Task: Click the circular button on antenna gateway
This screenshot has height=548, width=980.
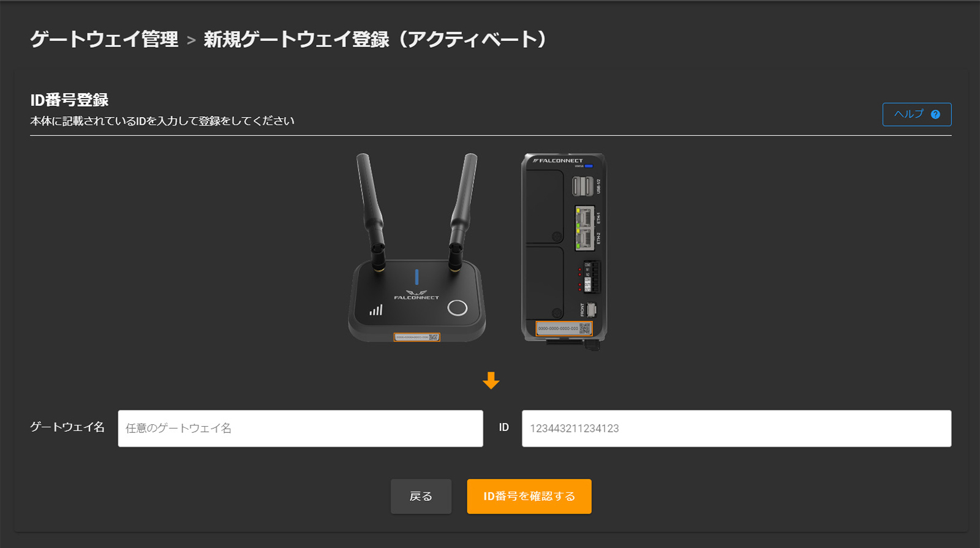Action: click(458, 308)
